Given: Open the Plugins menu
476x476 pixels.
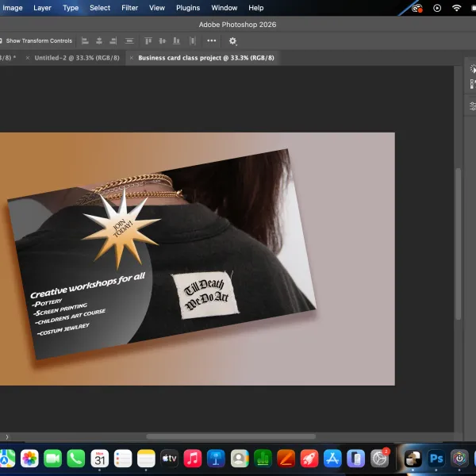Looking at the screenshot, I should (188, 8).
